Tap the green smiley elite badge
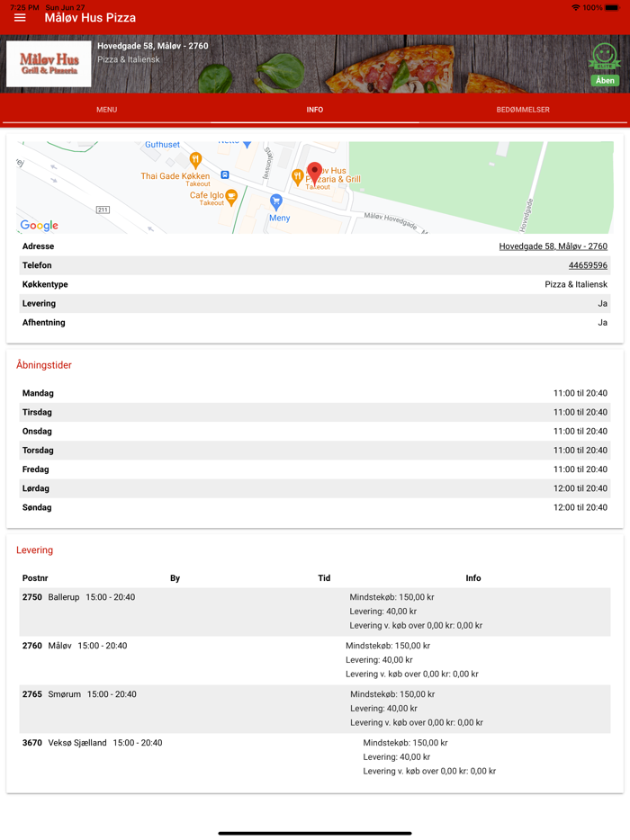The width and height of the screenshot is (630, 840). [x=605, y=57]
